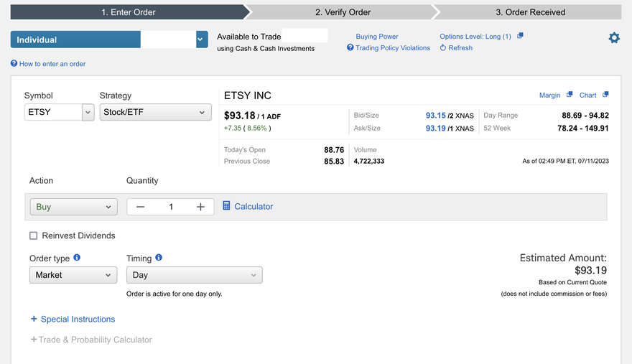Select the 2. Verify Order step
The image size is (632, 364).
[343, 12]
